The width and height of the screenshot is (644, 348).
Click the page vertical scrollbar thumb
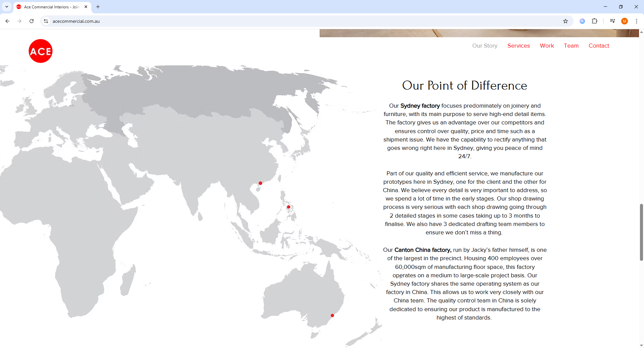point(641,232)
